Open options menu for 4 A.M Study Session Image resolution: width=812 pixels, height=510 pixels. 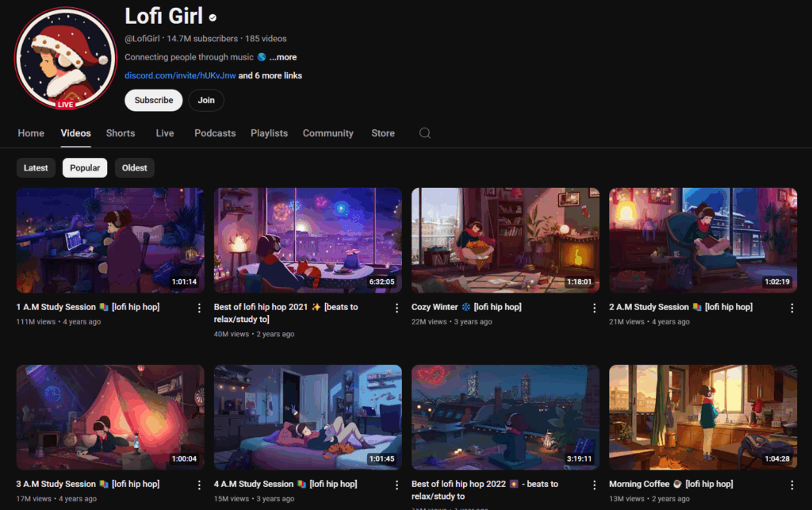click(x=397, y=485)
